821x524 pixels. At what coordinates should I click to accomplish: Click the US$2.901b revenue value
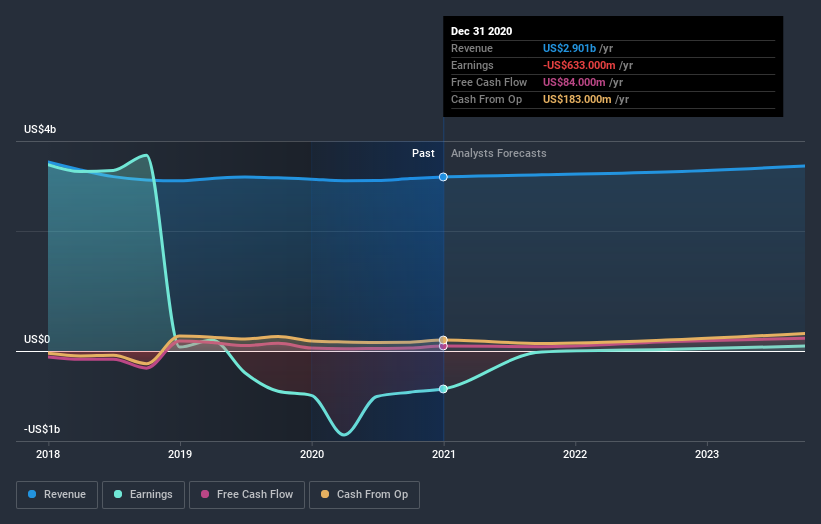pos(569,48)
